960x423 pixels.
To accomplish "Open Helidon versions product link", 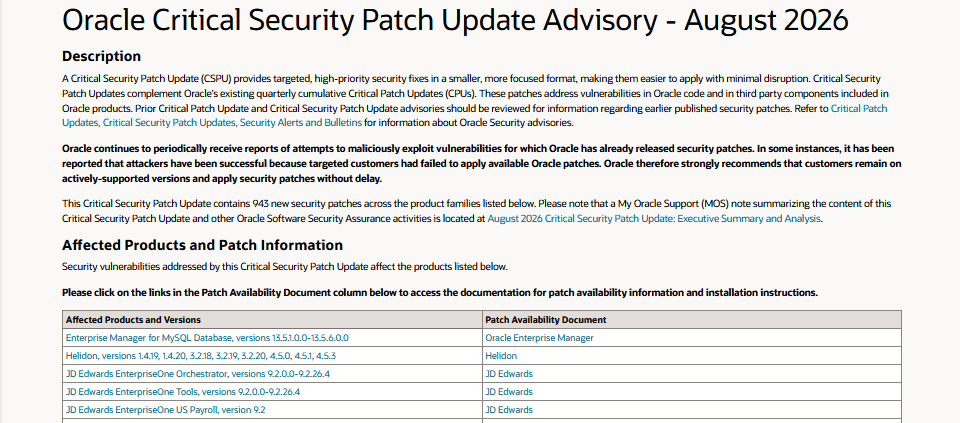I will (x=200, y=356).
